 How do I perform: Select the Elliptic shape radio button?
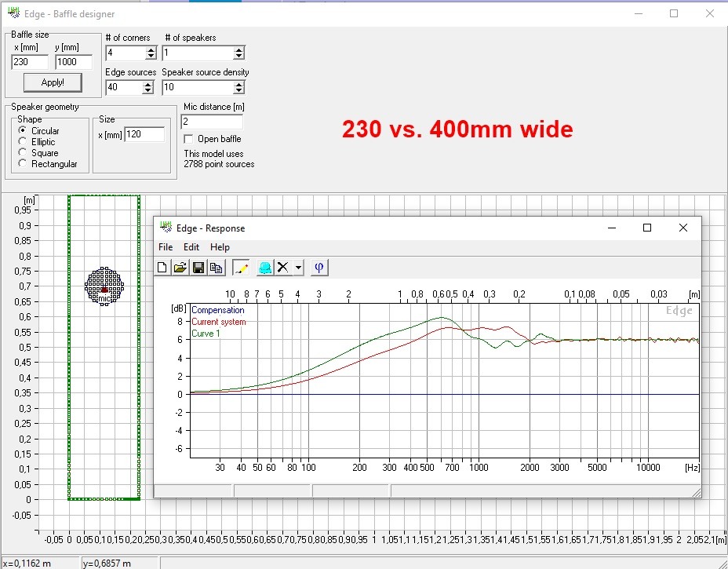point(22,141)
